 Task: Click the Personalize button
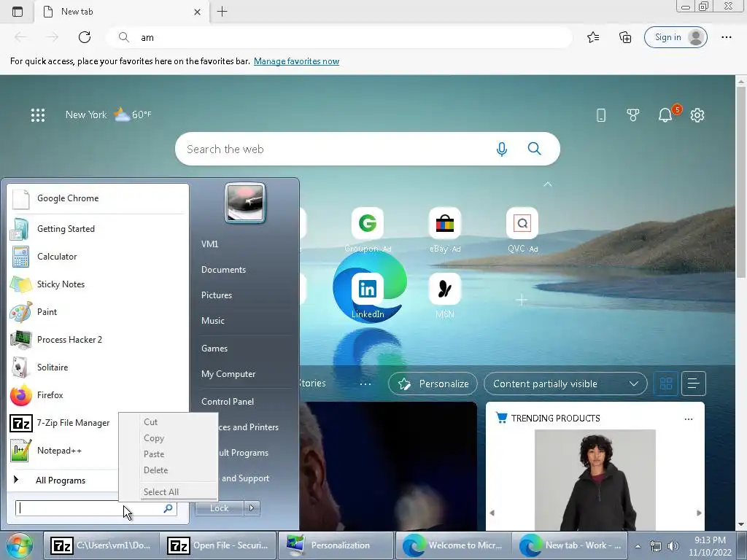click(433, 384)
